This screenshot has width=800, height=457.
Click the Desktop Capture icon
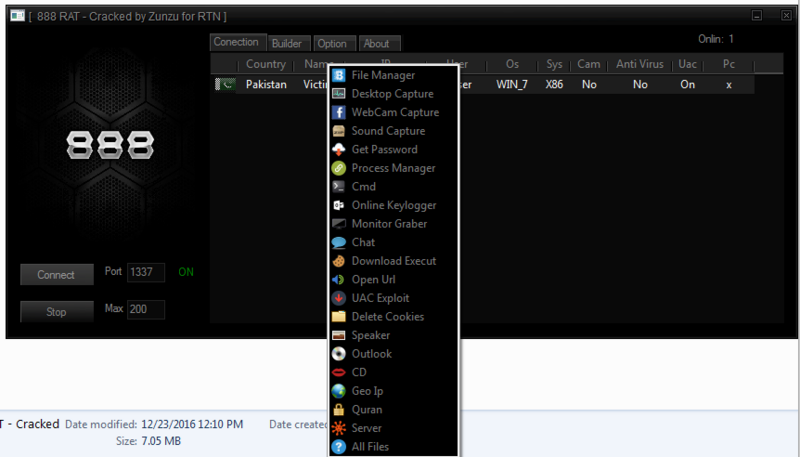(339, 94)
